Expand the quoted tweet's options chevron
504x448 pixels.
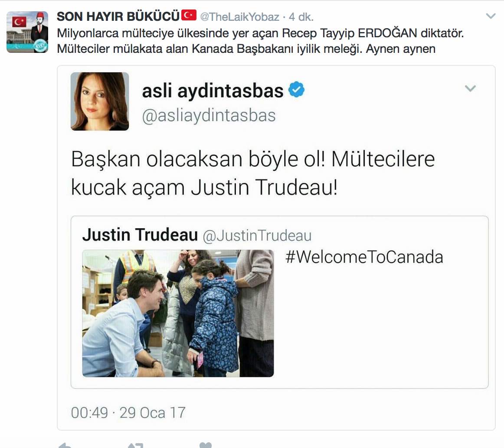click(x=470, y=88)
